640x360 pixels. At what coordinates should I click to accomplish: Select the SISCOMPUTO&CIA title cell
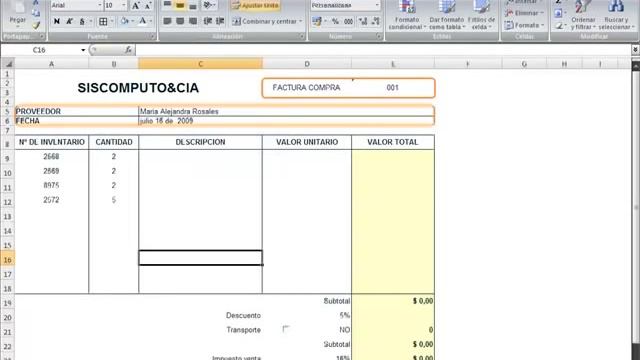(x=138, y=88)
